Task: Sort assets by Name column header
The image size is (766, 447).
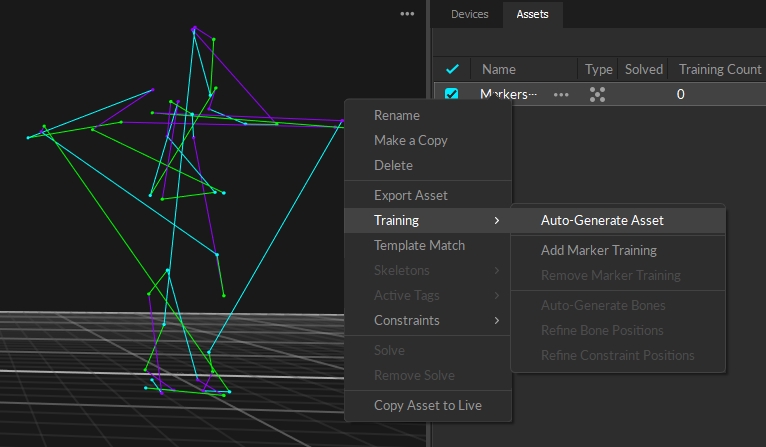Action: coord(499,69)
